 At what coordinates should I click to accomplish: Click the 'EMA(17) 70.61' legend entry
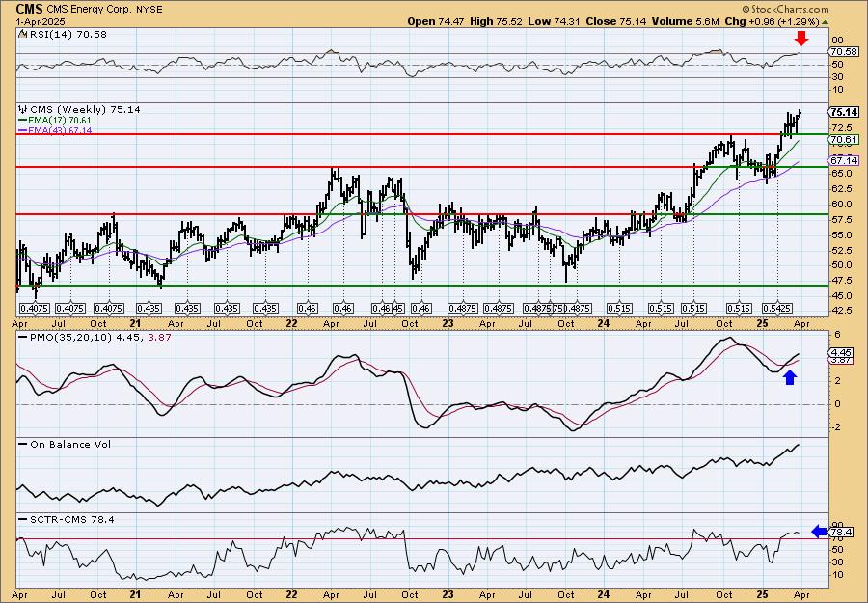[x=61, y=121]
